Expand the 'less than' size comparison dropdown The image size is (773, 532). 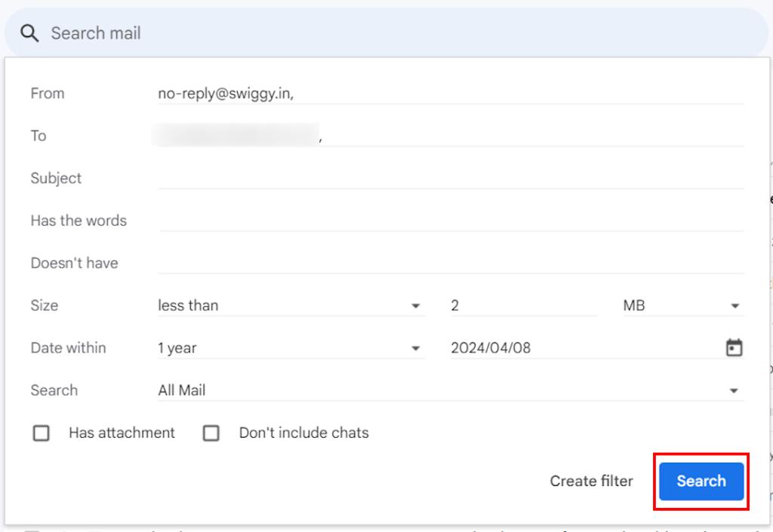[x=291, y=306]
